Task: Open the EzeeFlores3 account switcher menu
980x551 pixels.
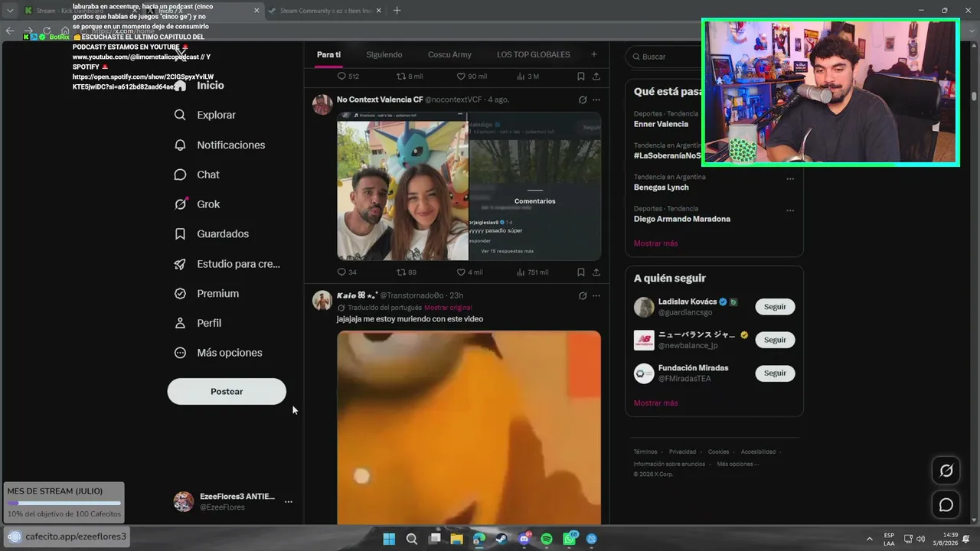Action: pyautogui.click(x=288, y=502)
